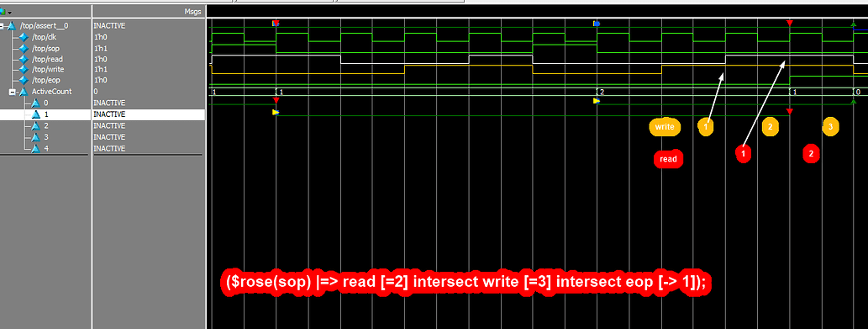Click the /top/write signal diamond icon
The height and width of the screenshot is (329, 868).
click(24, 69)
